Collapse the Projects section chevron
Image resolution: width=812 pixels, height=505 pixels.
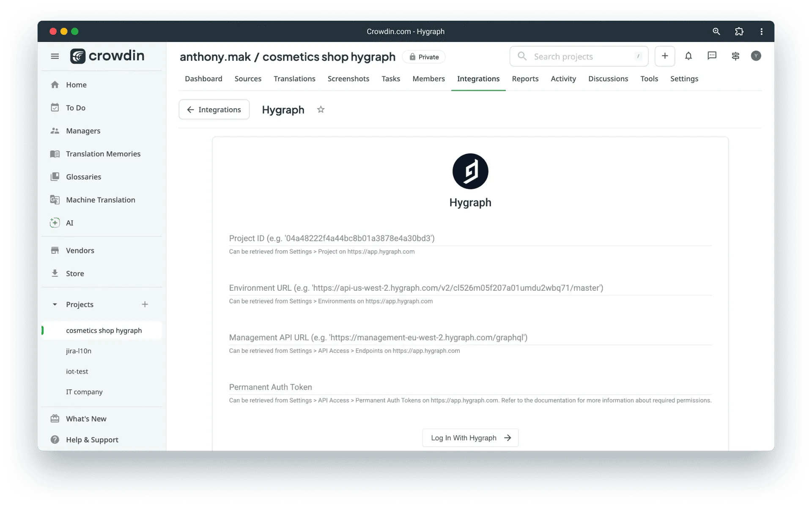click(55, 304)
